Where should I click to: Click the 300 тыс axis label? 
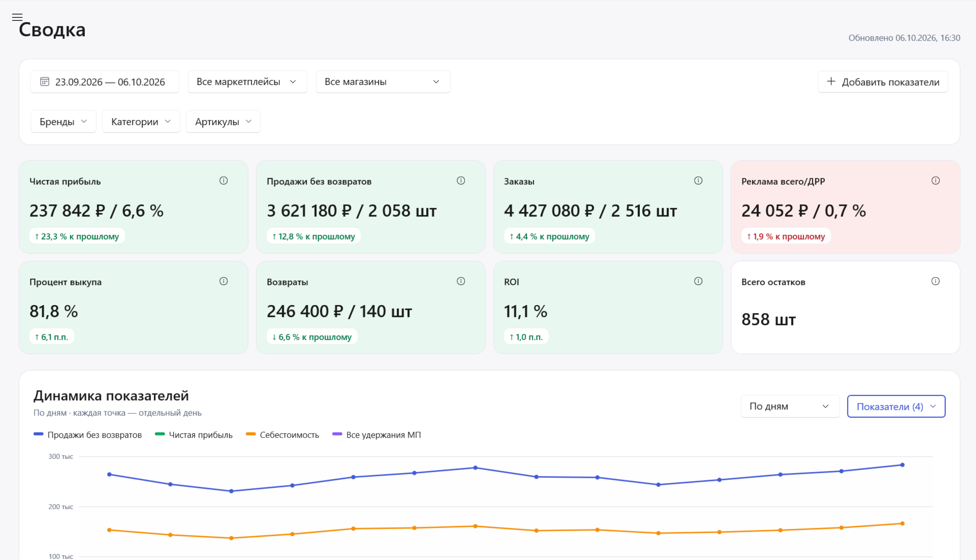pyautogui.click(x=60, y=456)
